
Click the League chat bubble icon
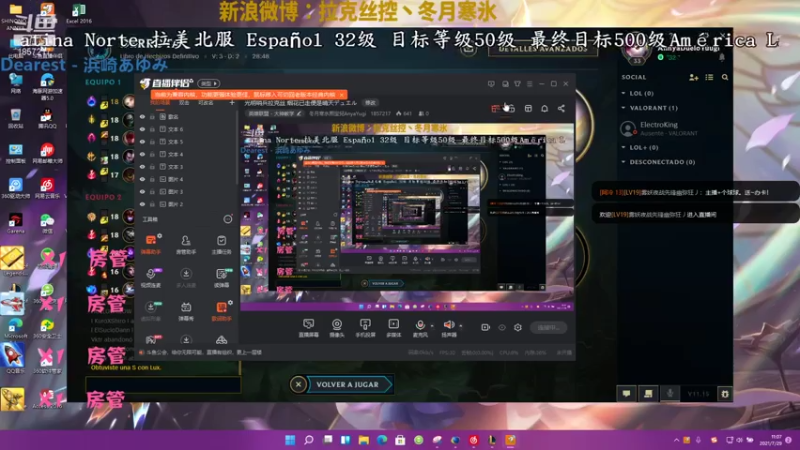626,393
